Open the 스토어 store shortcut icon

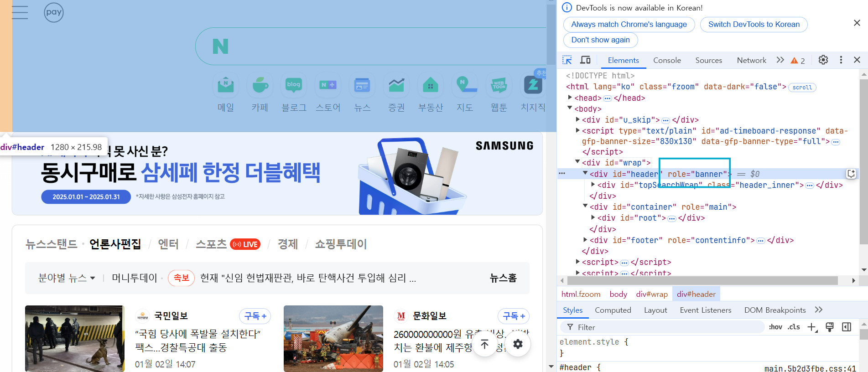pyautogui.click(x=328, y=85)
